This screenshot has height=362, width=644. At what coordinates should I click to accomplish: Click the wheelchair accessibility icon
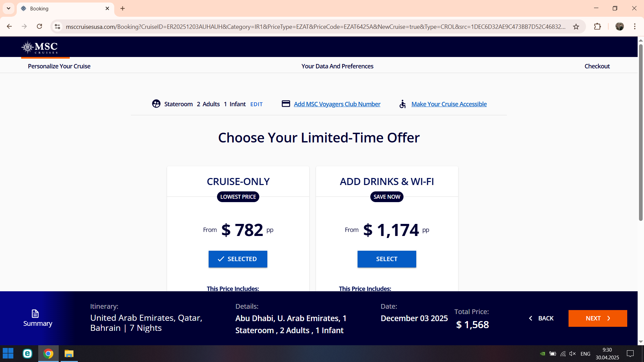coord(403,104)
